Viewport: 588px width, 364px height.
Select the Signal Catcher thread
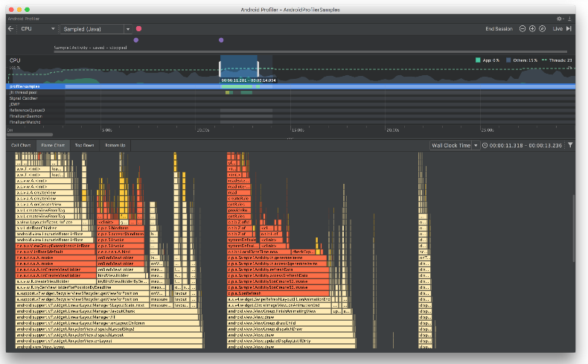290,98
